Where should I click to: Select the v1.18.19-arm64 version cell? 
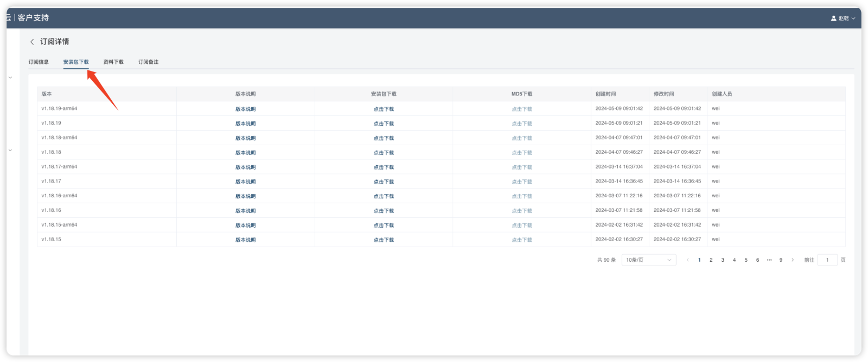[x=59, y=108]
